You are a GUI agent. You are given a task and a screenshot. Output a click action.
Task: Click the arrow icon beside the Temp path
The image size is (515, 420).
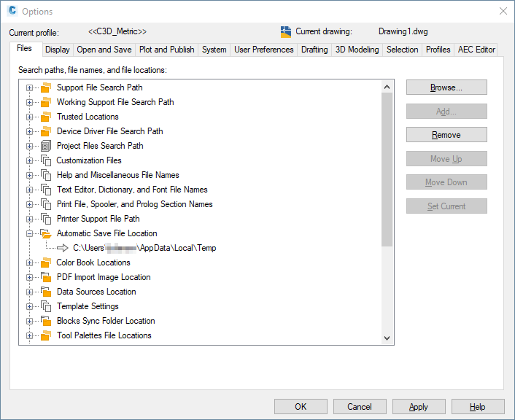coord(63,248)
